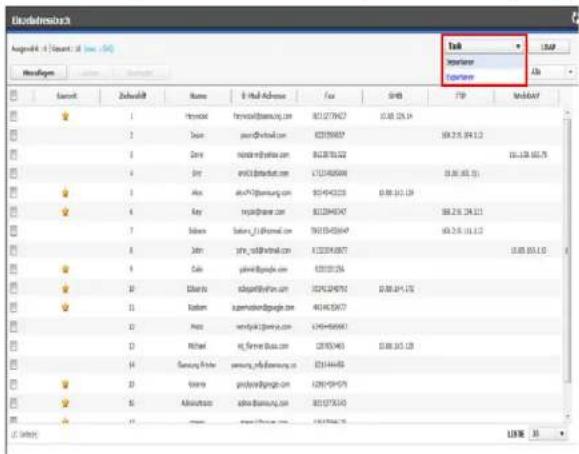Click the WebDAV address in John row

(528, 250)
